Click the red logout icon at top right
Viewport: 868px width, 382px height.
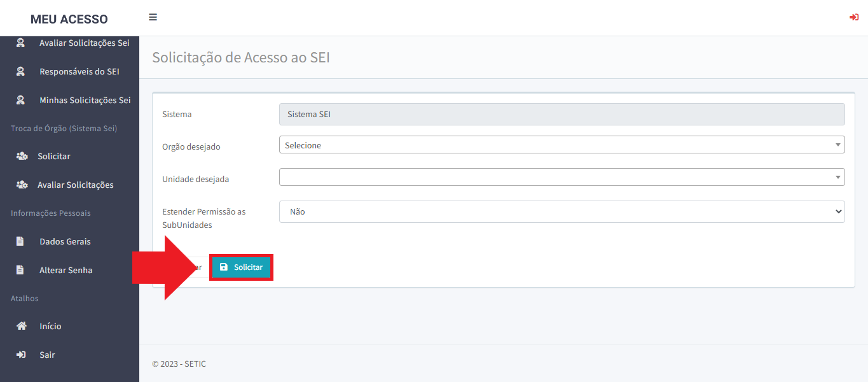(854, 17)
